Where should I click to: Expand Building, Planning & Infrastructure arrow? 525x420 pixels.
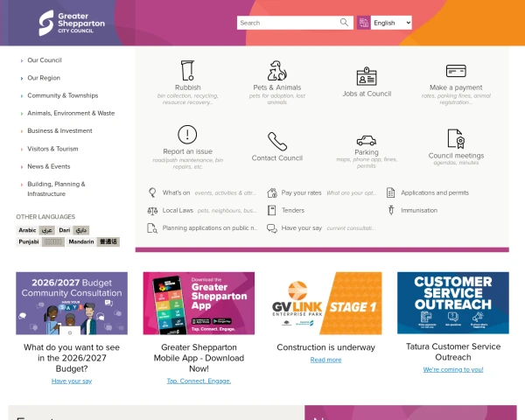click(x=22, y=185)
